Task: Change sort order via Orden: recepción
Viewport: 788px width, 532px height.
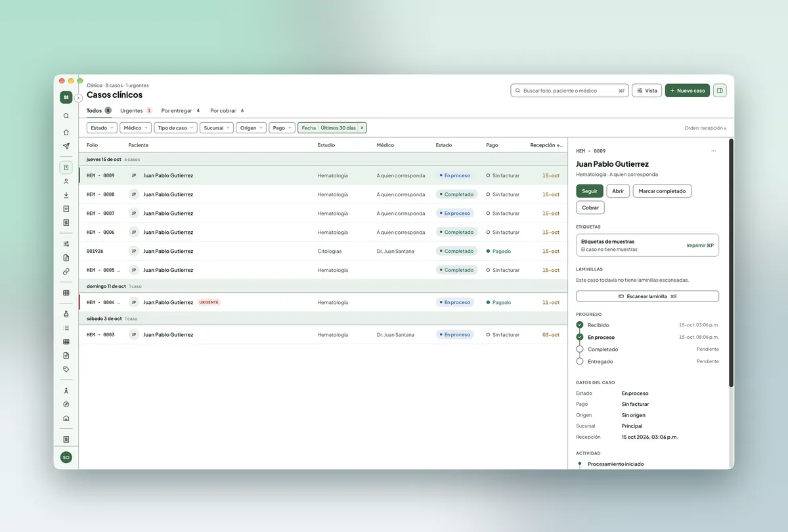Action: [705, 128]
